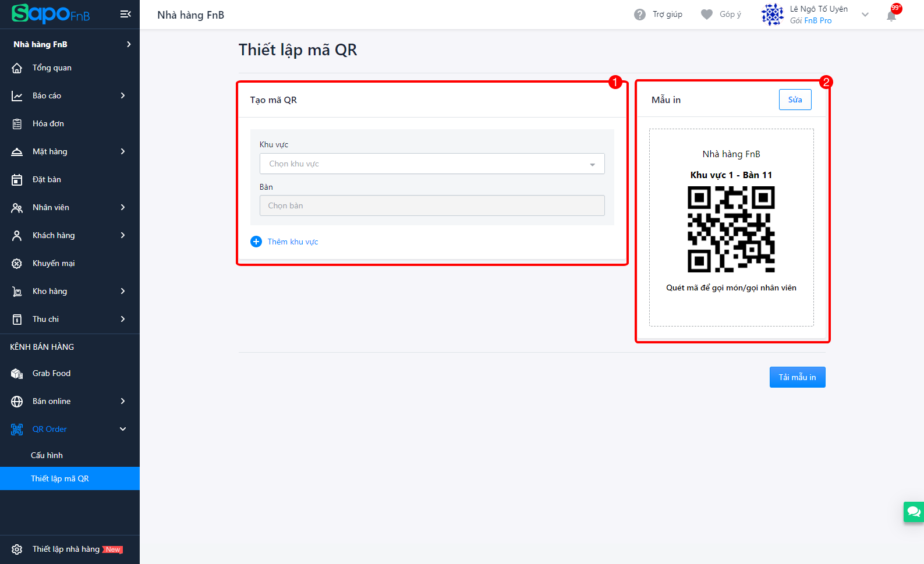Expand the Mặt hàng submenu arrow
Viewport: 924px width, 564px height.
(x=123, y=151)
